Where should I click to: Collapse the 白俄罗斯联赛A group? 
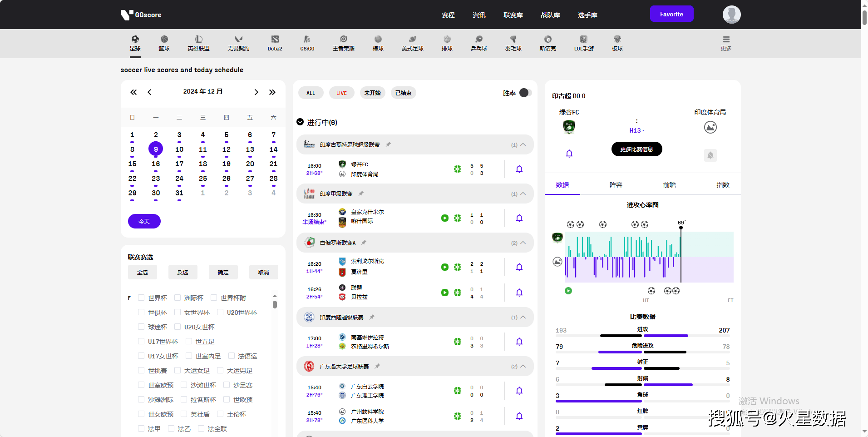(x=523, y=243)
